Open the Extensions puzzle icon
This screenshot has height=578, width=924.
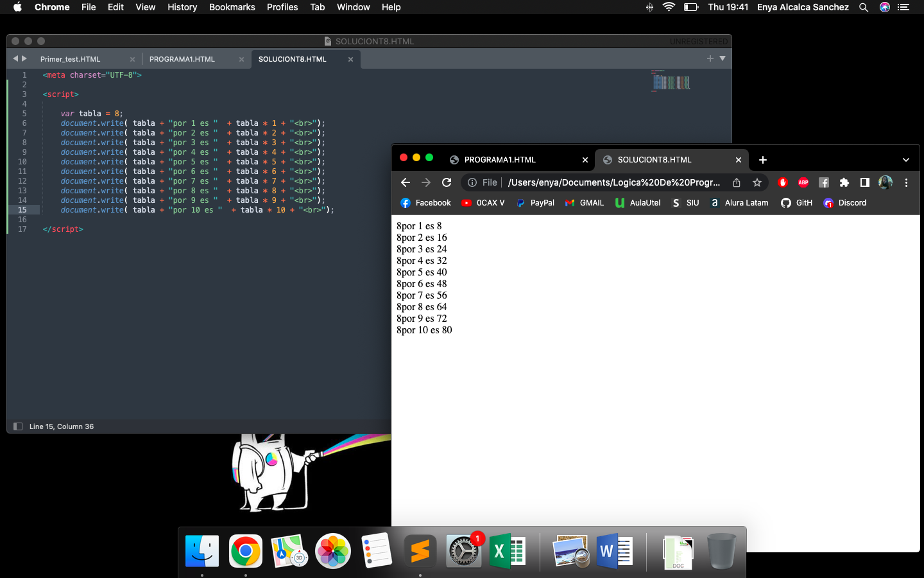(x=844, y=182)
